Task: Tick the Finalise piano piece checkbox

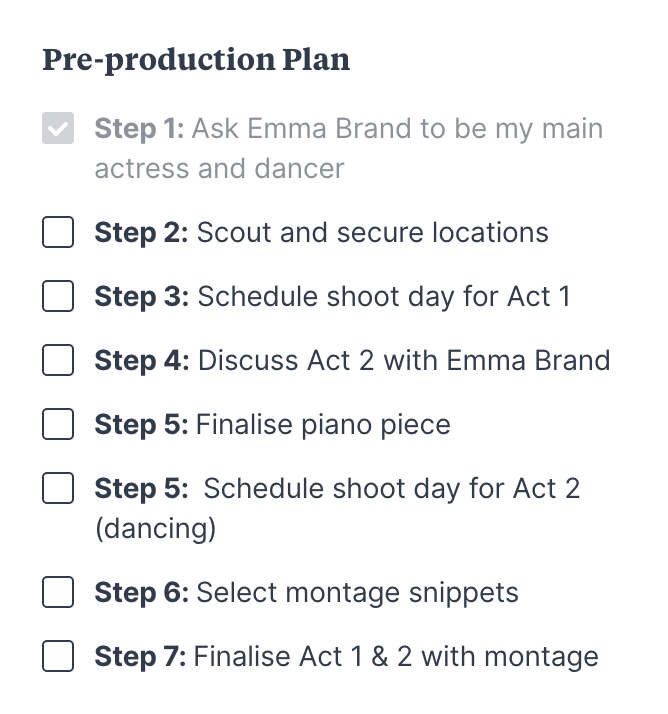Action: click(x=58, y=425)
